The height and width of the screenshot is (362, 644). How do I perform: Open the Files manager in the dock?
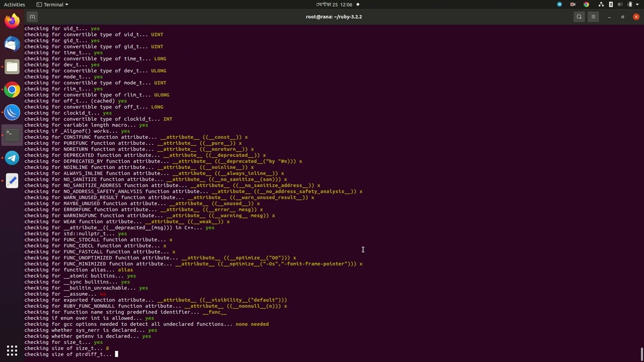pos(12,67)
